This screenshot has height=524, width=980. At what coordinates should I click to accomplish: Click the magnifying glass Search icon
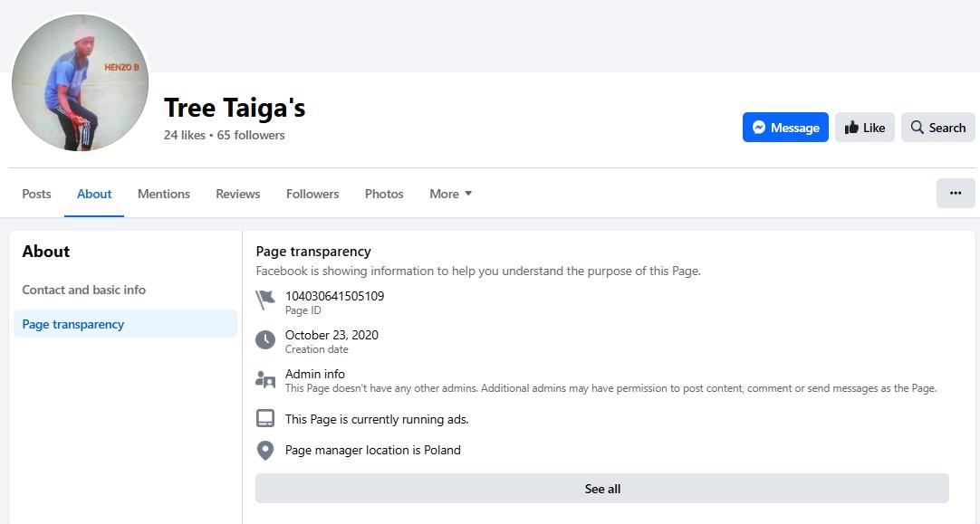917,128
